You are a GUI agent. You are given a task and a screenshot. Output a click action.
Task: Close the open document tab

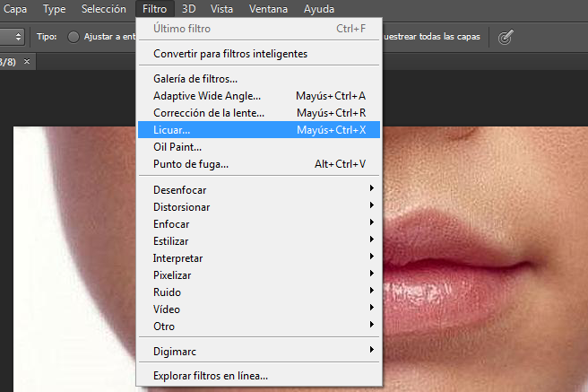point(27,61)
